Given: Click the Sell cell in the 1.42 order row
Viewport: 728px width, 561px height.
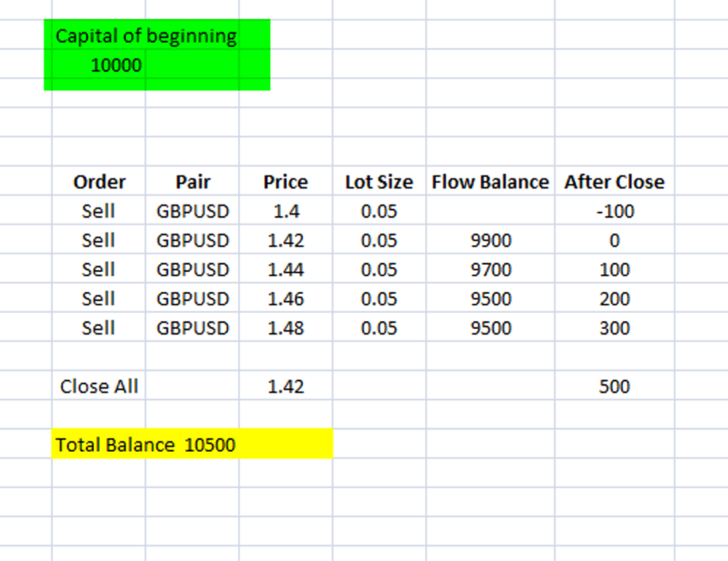Looking at the screenshot, I should point(99,240).
